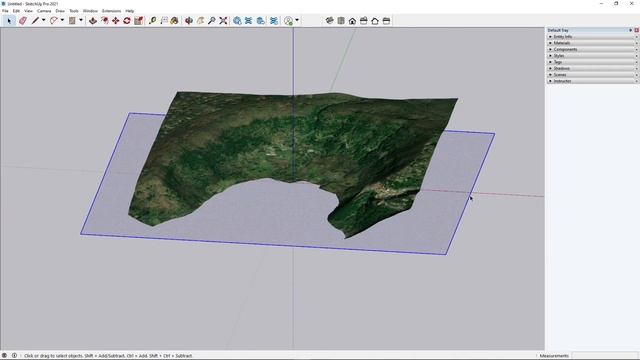
Task: Choose the Arc tool
Action: [x=53, y=20]
